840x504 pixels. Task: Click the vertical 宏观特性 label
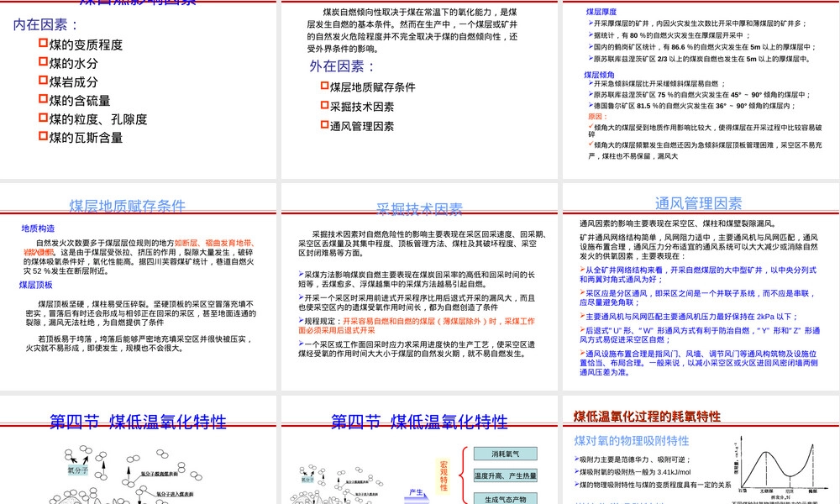tap(444, 475)
